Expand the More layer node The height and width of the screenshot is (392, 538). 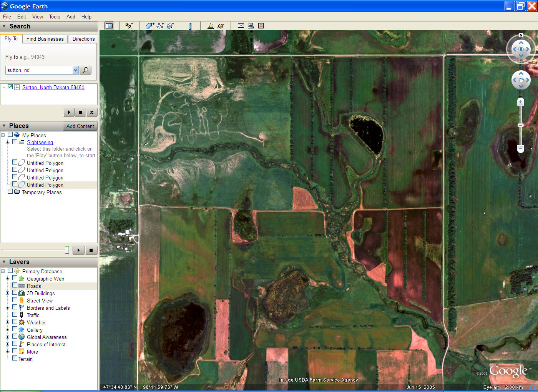(8, 352)
